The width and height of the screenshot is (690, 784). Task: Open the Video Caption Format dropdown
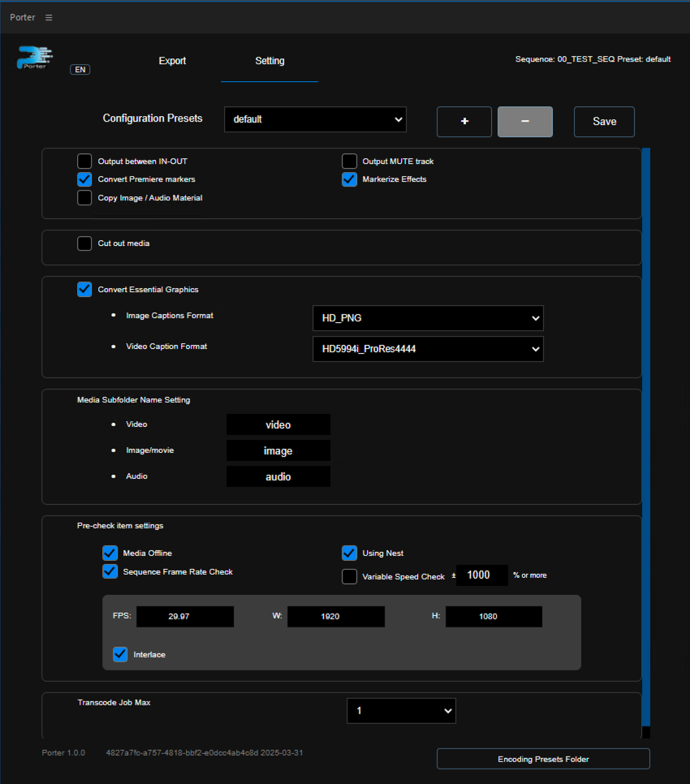[x=427, y=349]
